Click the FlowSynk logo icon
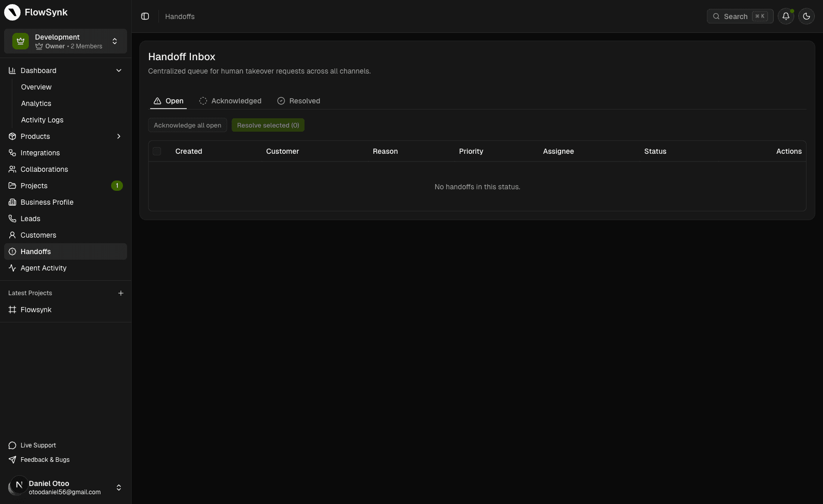The image size is (823, 504). 12,12
